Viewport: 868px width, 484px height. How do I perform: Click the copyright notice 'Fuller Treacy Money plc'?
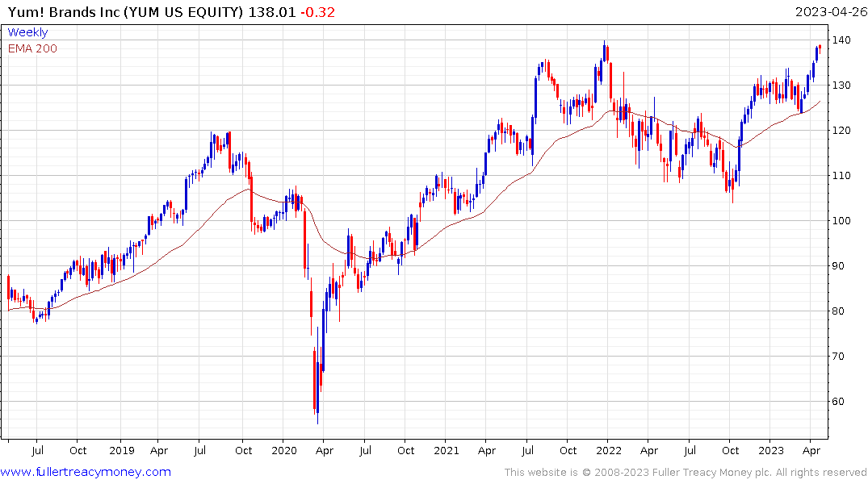click(x=712, y=473)
